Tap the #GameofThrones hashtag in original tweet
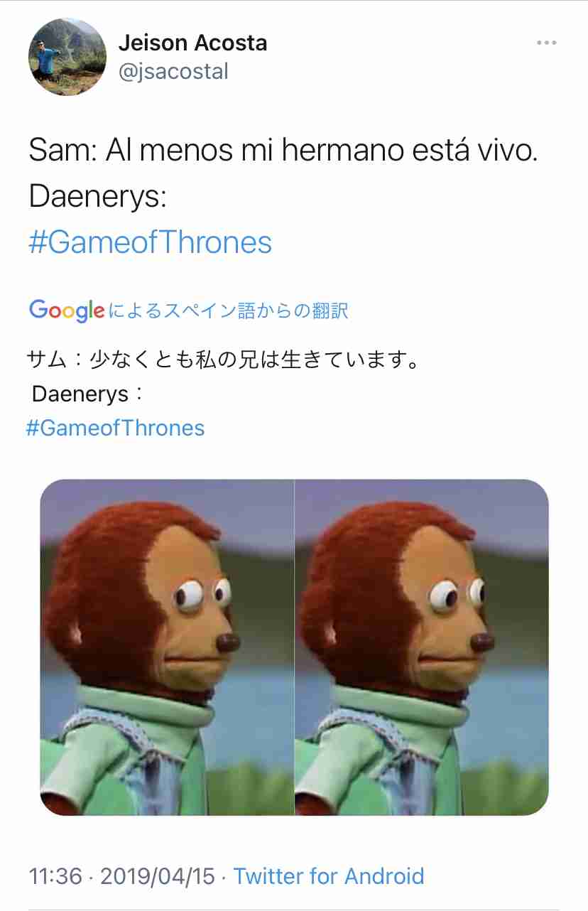The width and height of the screenshot is (588, 911). pyautogui.click(x=151, y=242)
